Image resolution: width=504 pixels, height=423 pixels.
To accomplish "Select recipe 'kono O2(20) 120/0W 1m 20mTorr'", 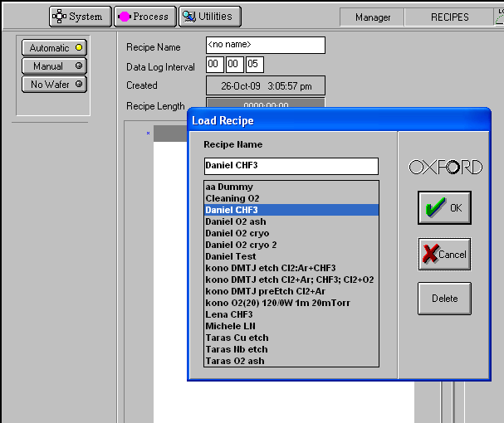I will point(291,303).
